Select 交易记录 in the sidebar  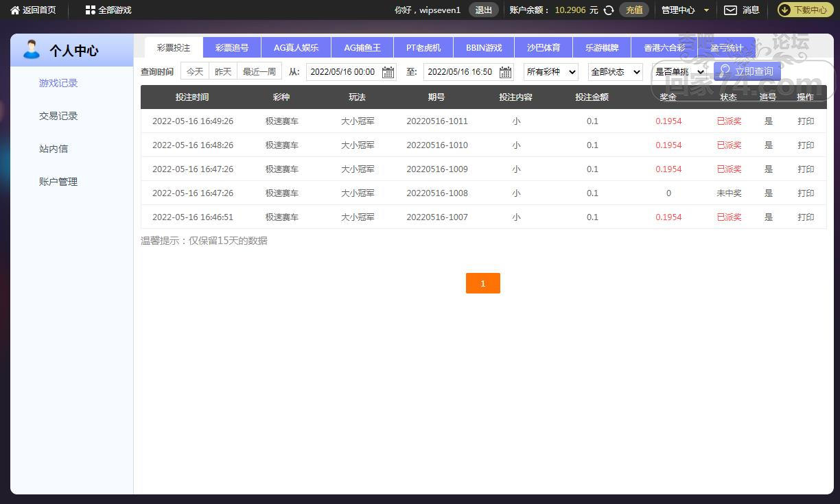point(58,116)
